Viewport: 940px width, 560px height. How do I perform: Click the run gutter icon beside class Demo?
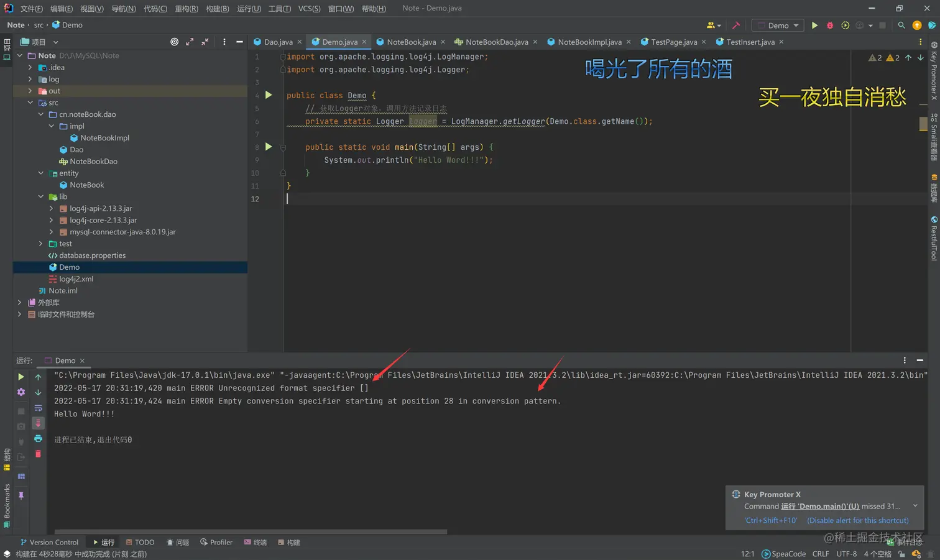pos(269,95)
